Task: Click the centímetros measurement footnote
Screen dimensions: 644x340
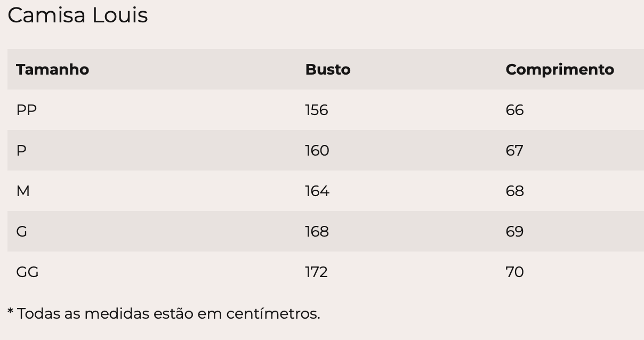Action: coord(164,313)
